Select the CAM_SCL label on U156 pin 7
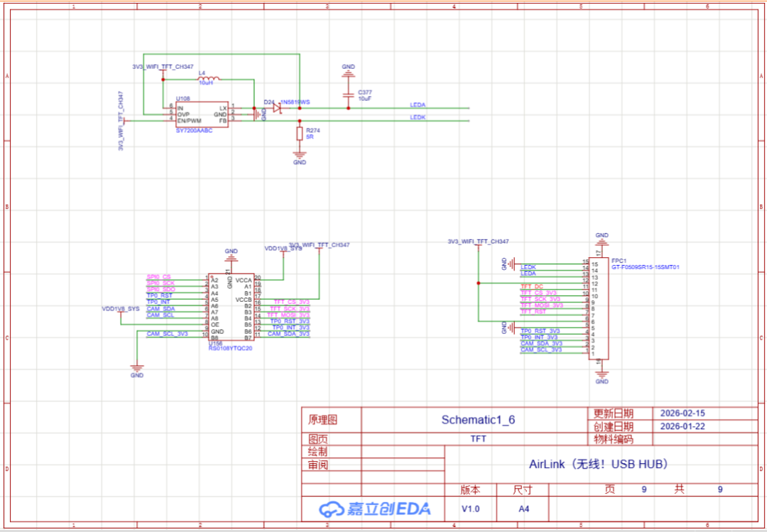767x532 pixels. (x=161, y=315)
